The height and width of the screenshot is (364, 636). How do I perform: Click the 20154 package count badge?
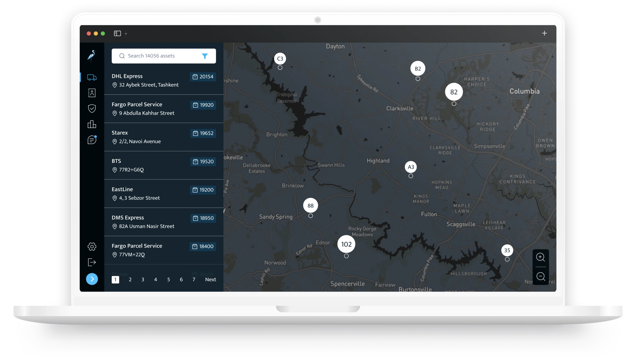click(x=203, y=77)
